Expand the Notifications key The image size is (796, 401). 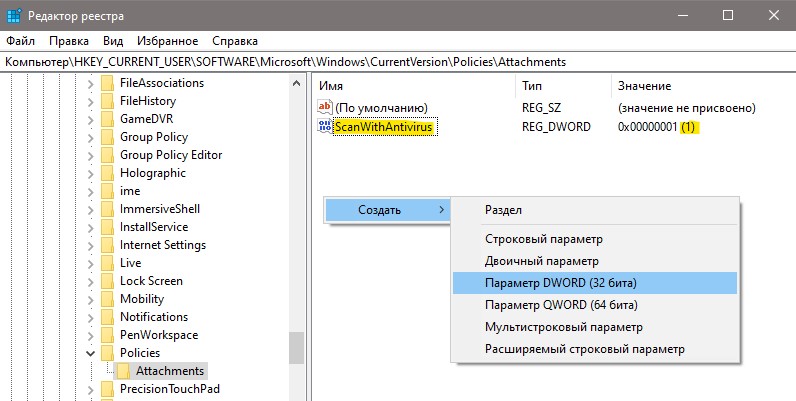(x=91, y=318)
